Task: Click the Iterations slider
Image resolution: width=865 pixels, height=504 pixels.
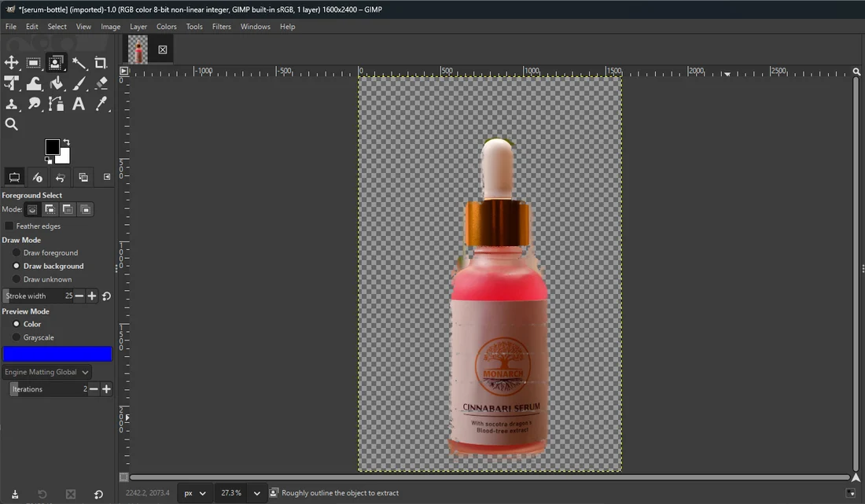Action: 49,389
